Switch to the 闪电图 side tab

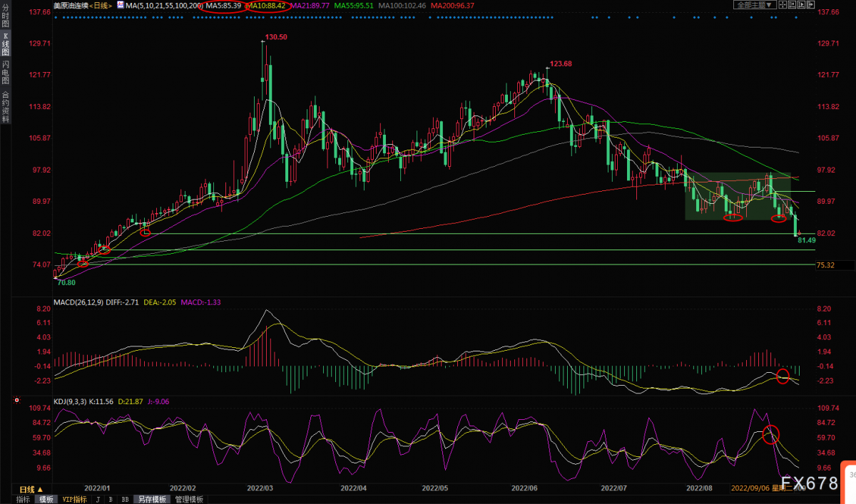pos(6,72)
